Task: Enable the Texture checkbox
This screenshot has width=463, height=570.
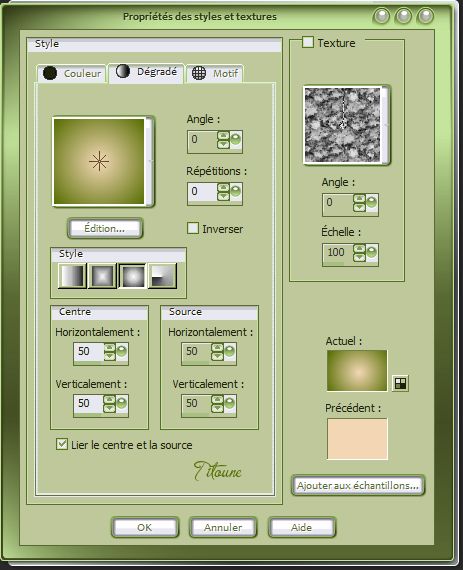Action: (x=308, y=42)
